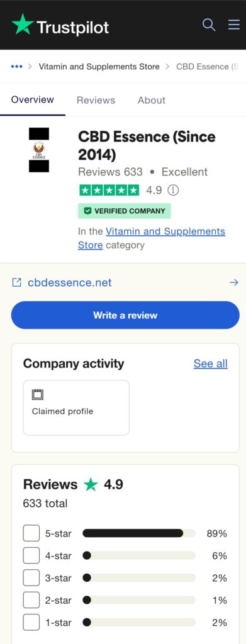Click the Trustpilot star logo
The width and height of the screenshot is (246, 644).
(23, 25)
